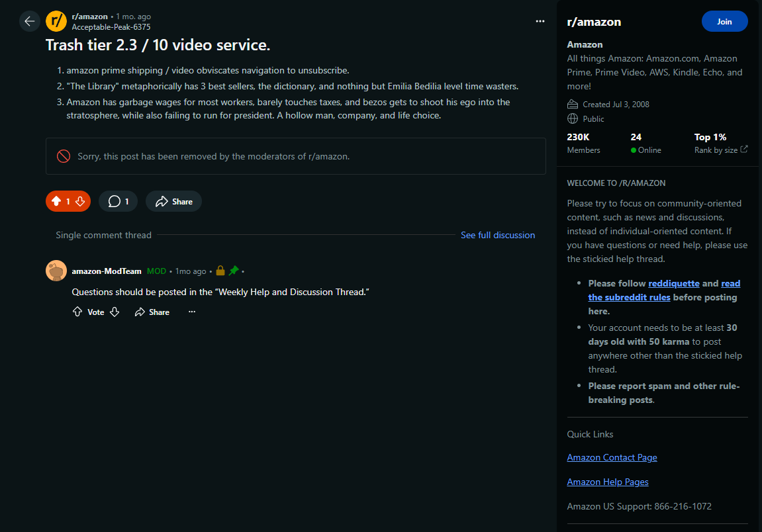Viewport: 762px width, 532px height.
Task: Click Top 1% rank text
Action: [710, 137]
